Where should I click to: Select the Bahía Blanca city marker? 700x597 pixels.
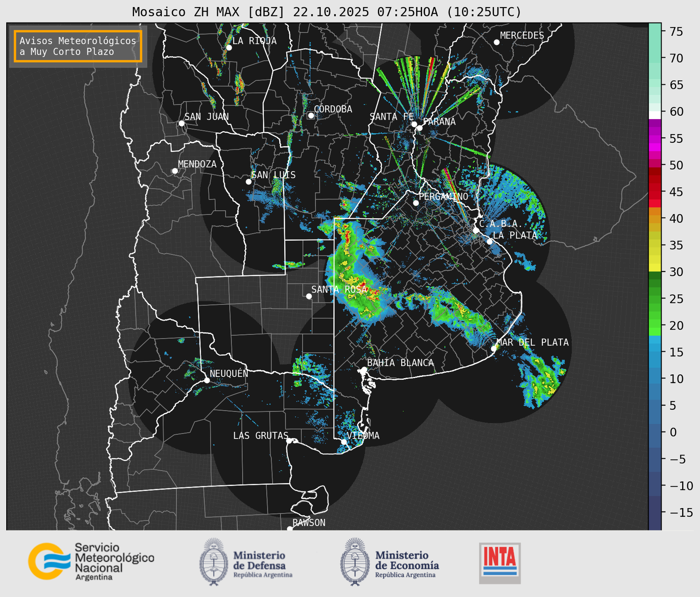point(364,369)
